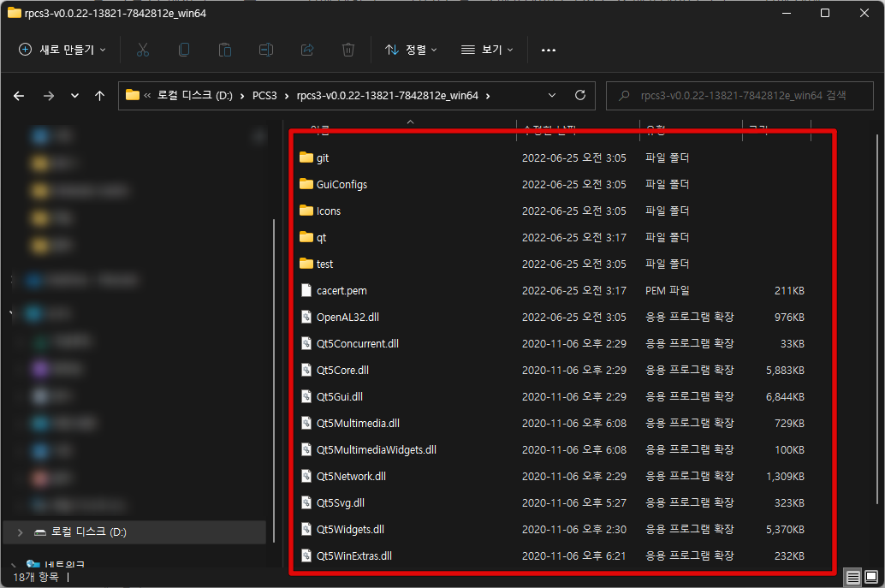Click the 2022-06-25 오전 3:17 date of qt folder
This screenshot has width=885, height=588.
click(x=574, y=238)
